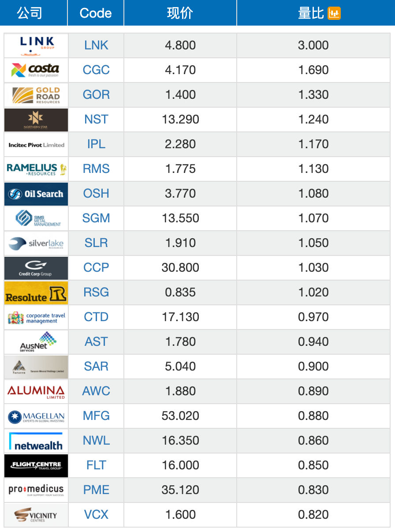The width and height of the screenshot is (395, 532).
Task: Click the 公司 column header
Action: (x=30, y=13)
